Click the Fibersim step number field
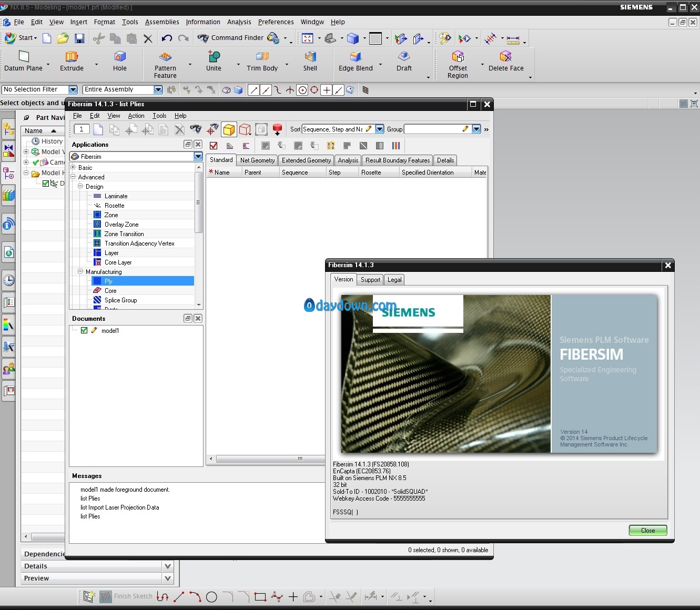The width and height of the screenshot is (700, 610). pyautogui.click(x=82, y=129)
